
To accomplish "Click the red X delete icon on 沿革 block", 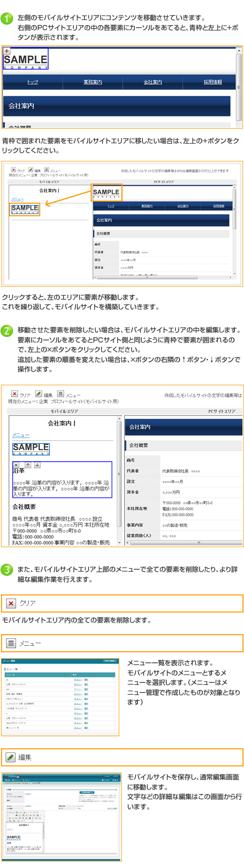I will 16,465.
